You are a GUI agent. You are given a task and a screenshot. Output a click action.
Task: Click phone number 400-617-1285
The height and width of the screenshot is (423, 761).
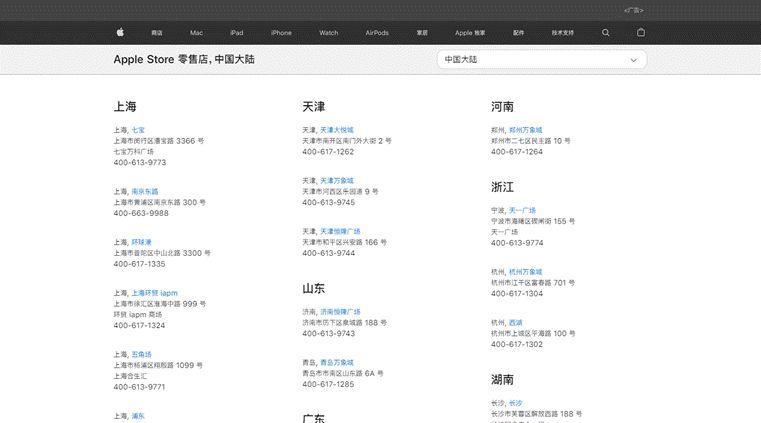tap(328, 384)
